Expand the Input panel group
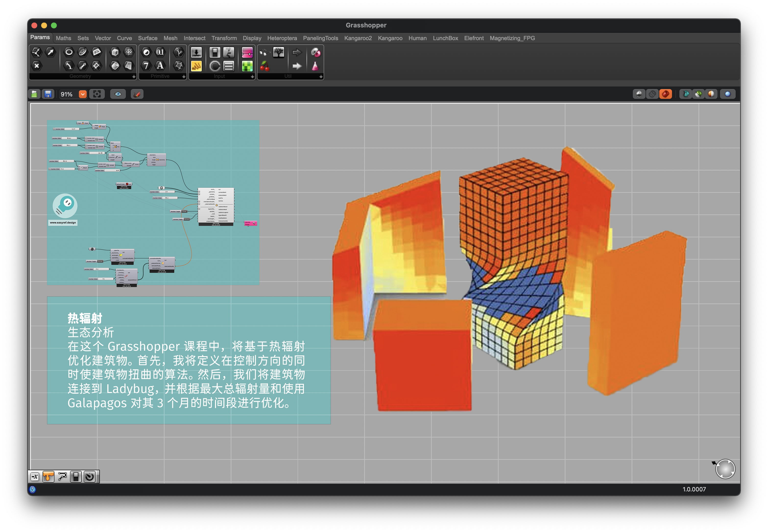768x532 pixels. click(x=252, y=77)
